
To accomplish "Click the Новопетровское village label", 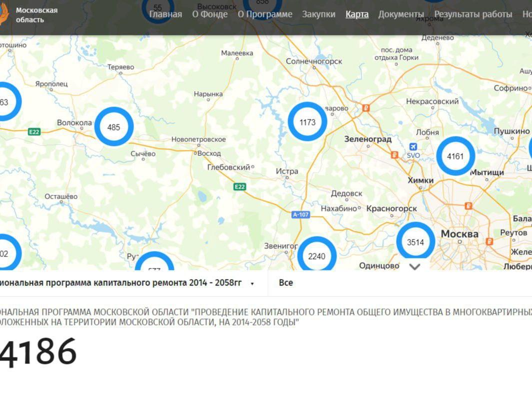I will tap(198, 139).
